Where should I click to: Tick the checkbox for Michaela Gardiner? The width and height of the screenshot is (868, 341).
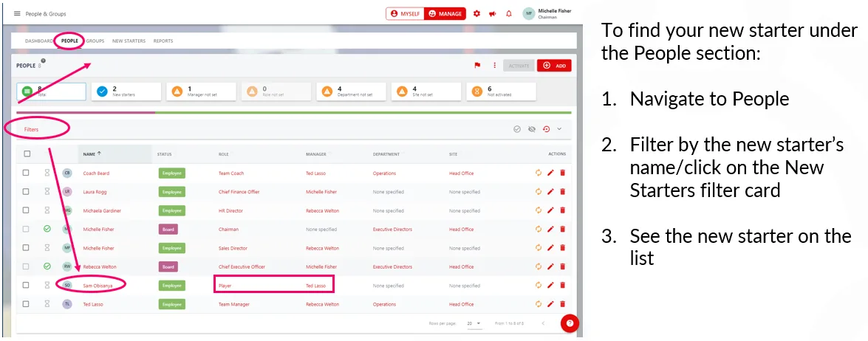point(26,210)
